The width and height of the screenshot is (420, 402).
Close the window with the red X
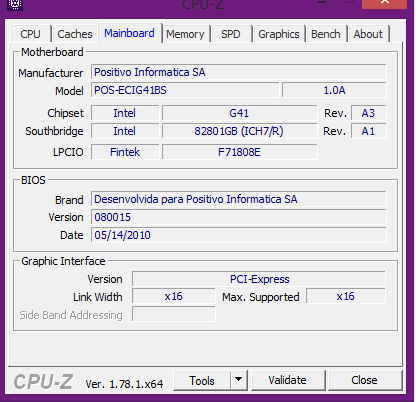[384, 3]
